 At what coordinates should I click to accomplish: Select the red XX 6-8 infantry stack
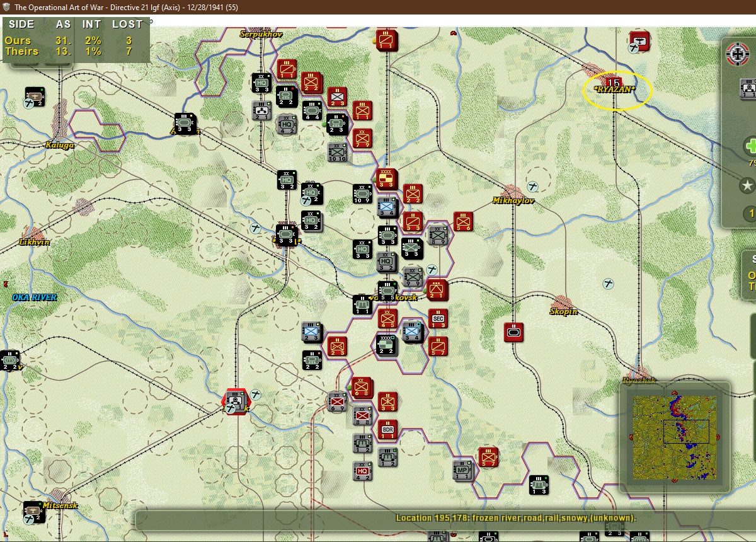coord(362,388)
